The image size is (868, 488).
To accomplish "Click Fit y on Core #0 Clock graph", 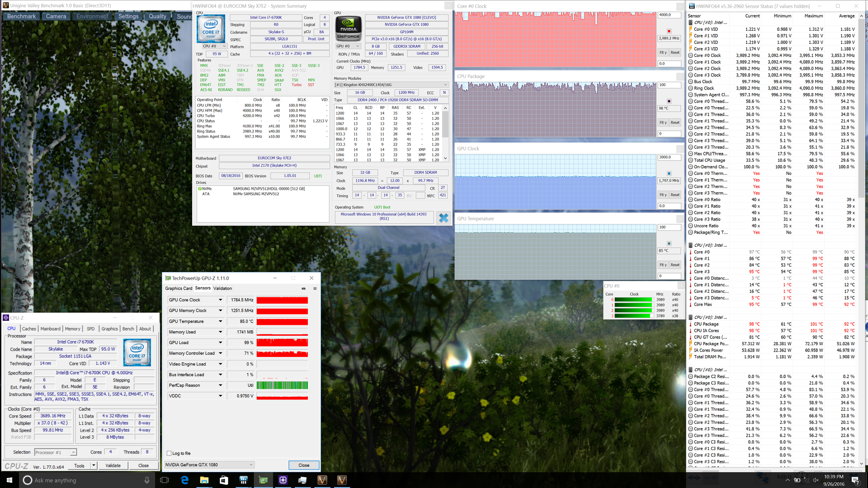I will (x=663, y=52).
